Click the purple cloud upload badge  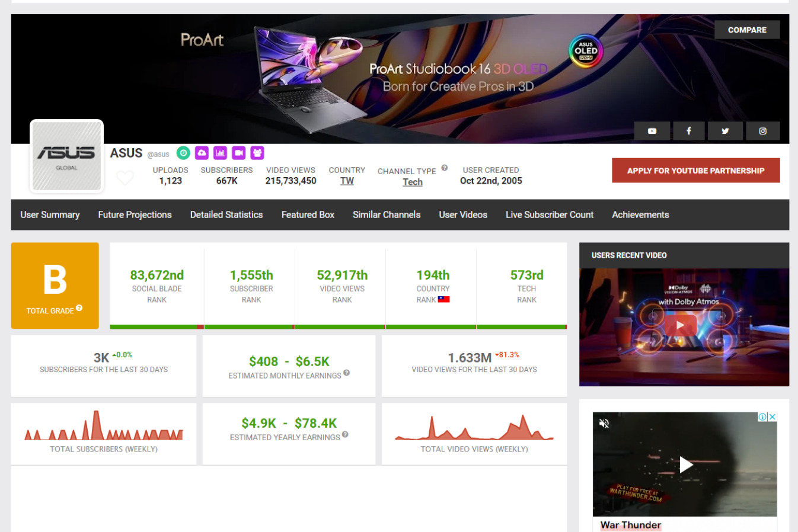click(x=202, y=153)
